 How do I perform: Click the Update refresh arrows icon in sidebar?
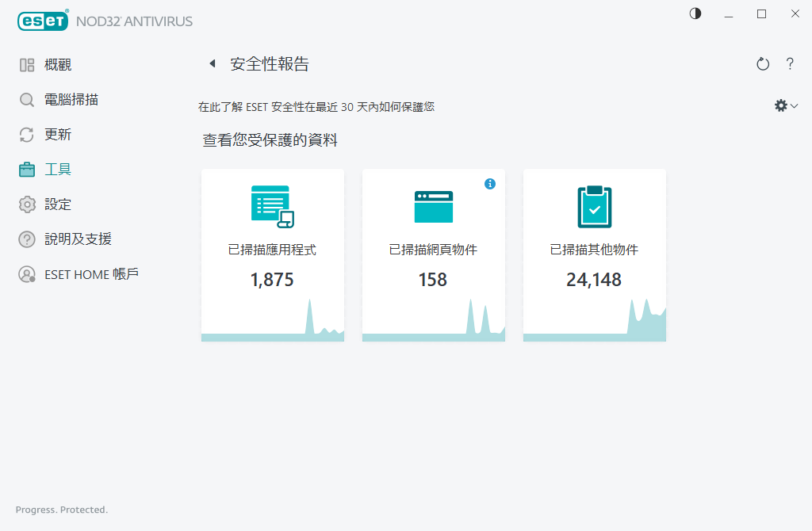25,134
